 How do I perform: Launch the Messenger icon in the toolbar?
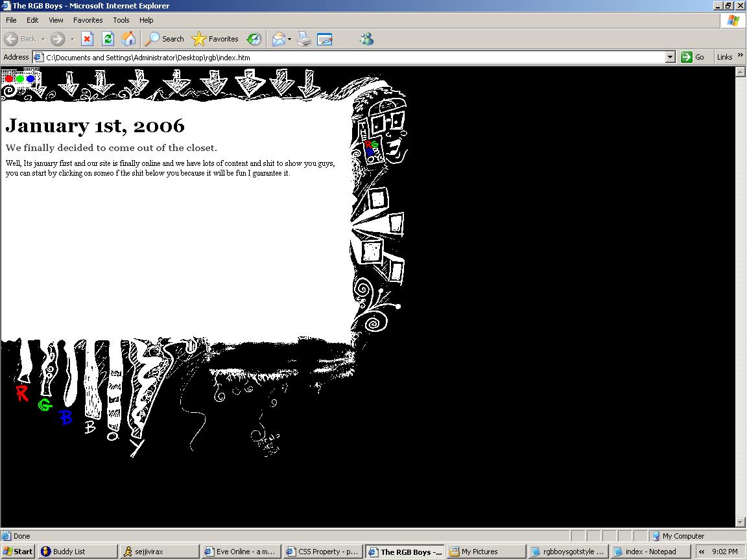367,39
